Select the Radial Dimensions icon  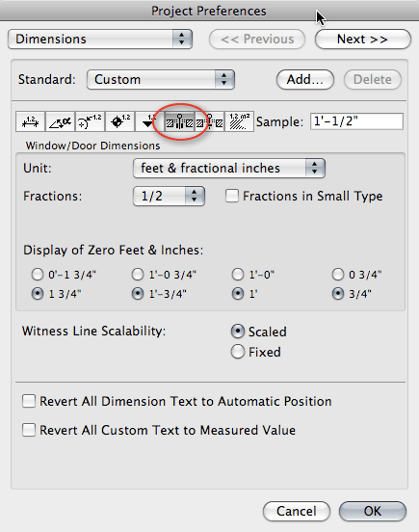[90, 121]
